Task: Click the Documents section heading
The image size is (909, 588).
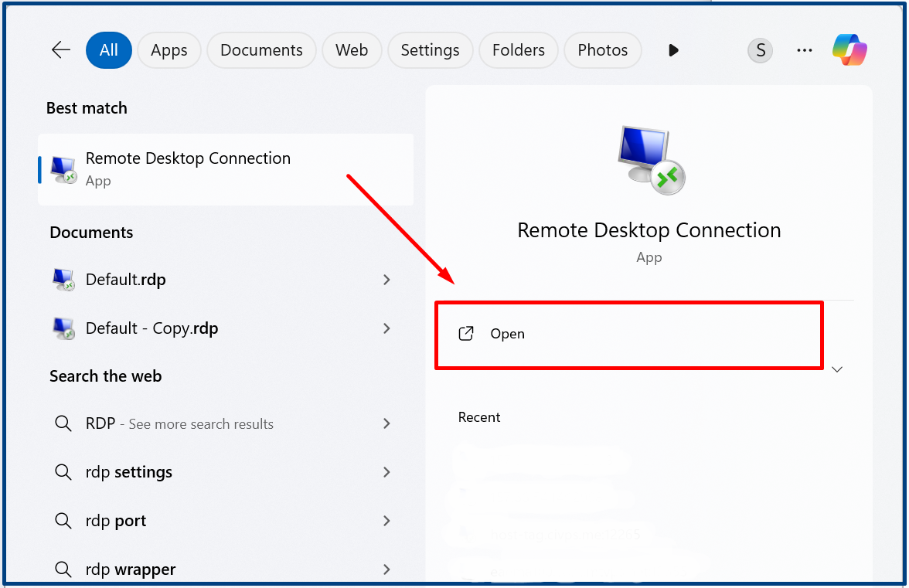Action: tap(91, 233)
